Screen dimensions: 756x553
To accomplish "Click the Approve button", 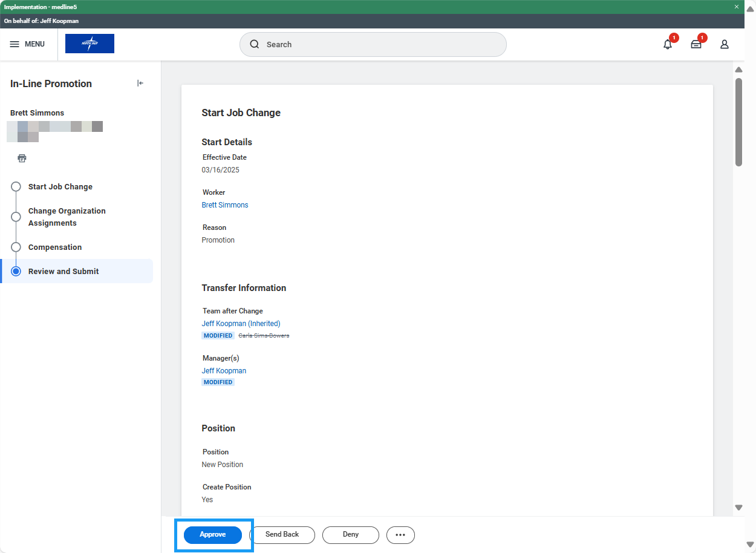I will [x=213, y=535].
